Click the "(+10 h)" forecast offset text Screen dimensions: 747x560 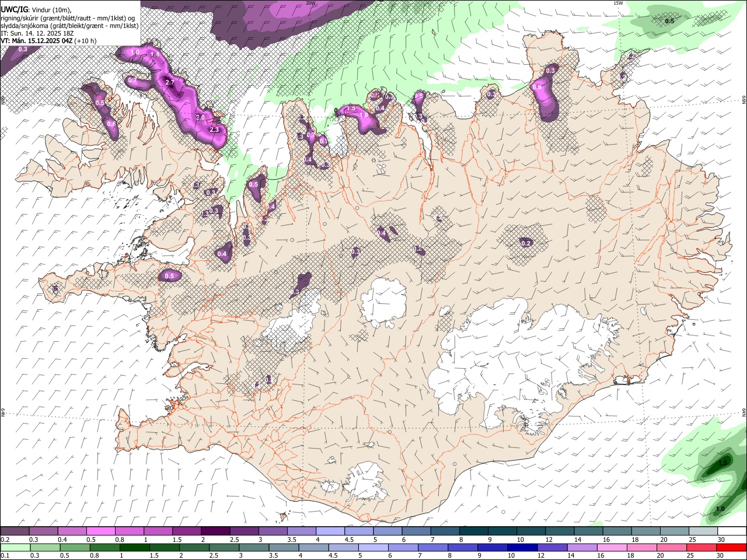86,41
